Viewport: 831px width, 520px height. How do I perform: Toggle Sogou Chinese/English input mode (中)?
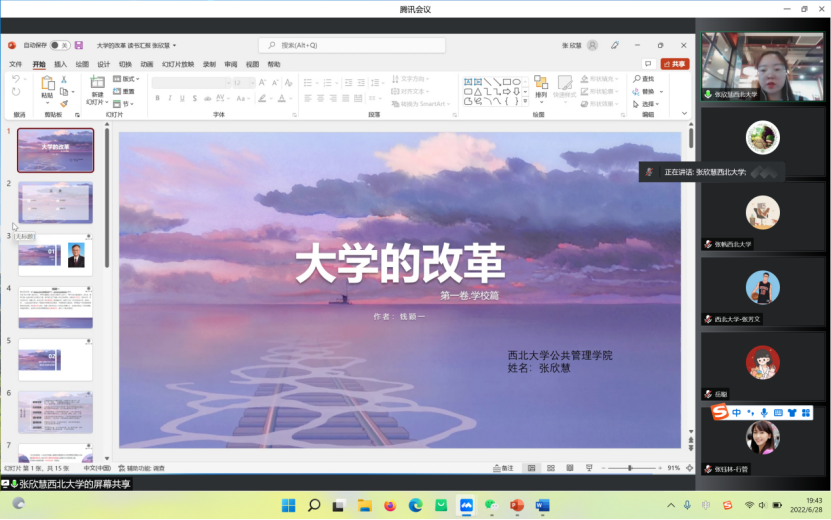(x=737, y=412)
